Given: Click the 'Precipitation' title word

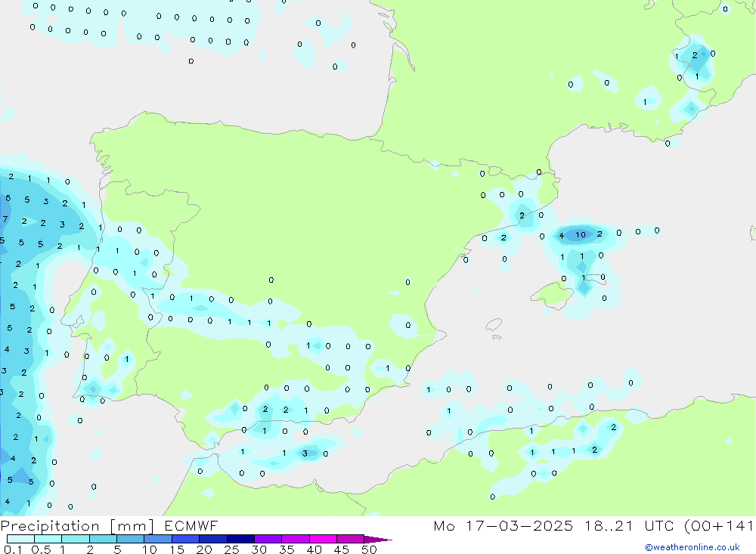Looking at the screenshot, I should pyautogui.click(x=50, y=525).
